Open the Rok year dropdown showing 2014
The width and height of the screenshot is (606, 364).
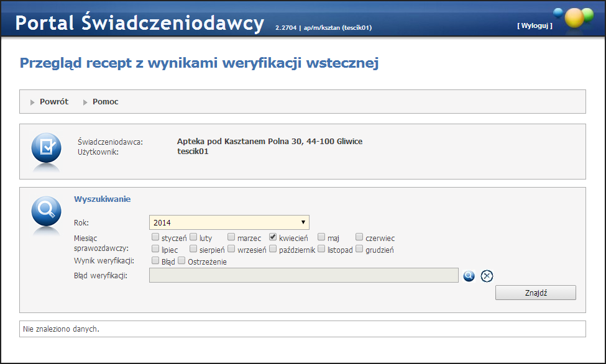point(229,222)
